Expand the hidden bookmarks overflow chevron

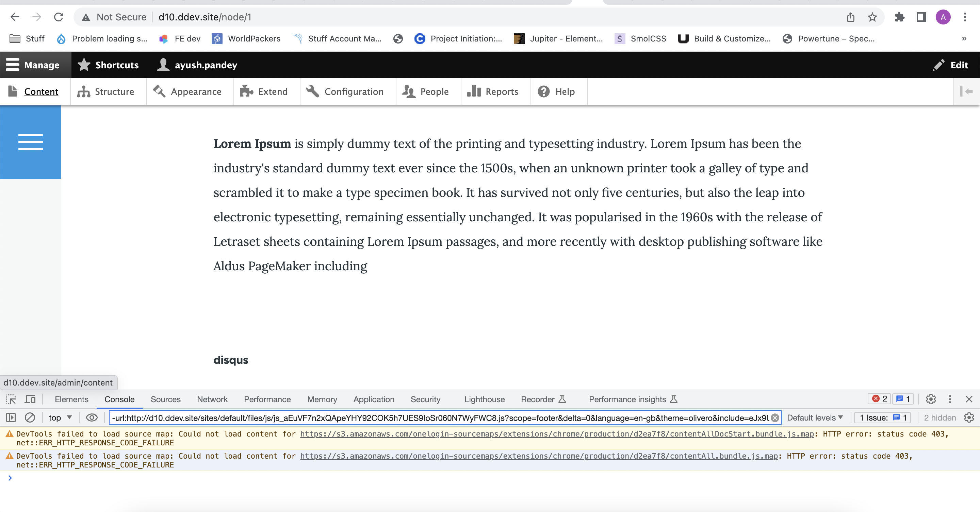(964, 38)
